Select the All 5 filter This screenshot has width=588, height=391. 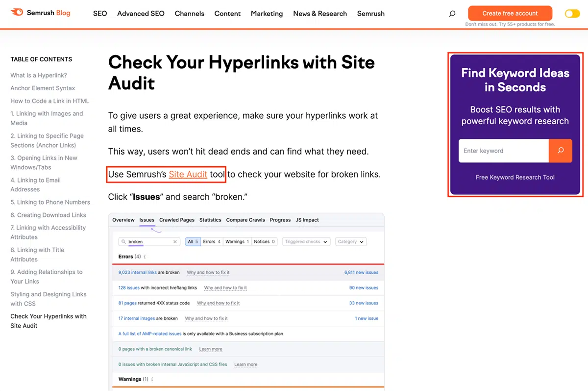(x=193, y=241)
